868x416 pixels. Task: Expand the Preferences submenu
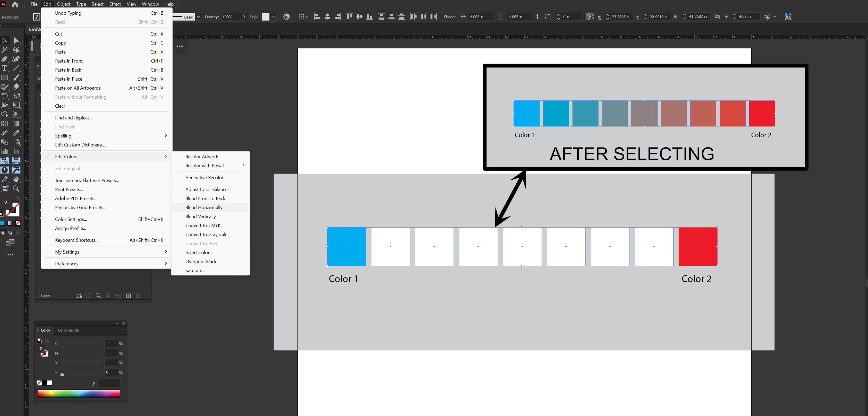click(166, 263)
